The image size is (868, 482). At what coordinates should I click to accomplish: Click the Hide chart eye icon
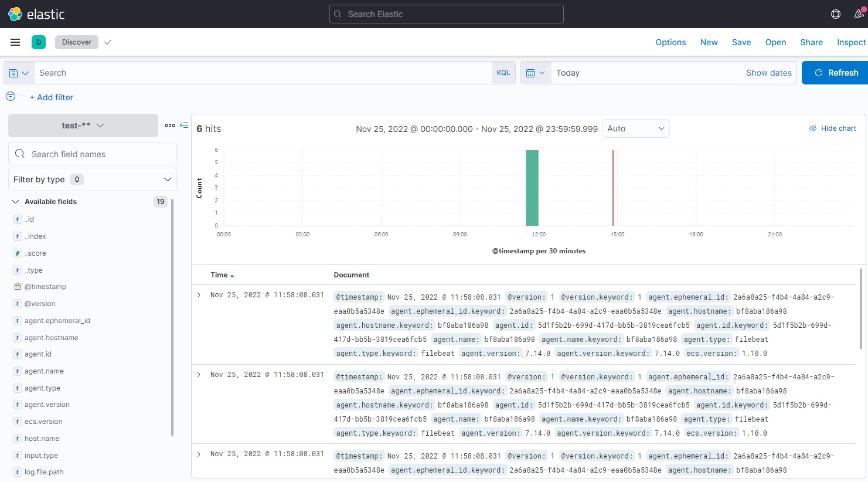click(x=813, y=128)
